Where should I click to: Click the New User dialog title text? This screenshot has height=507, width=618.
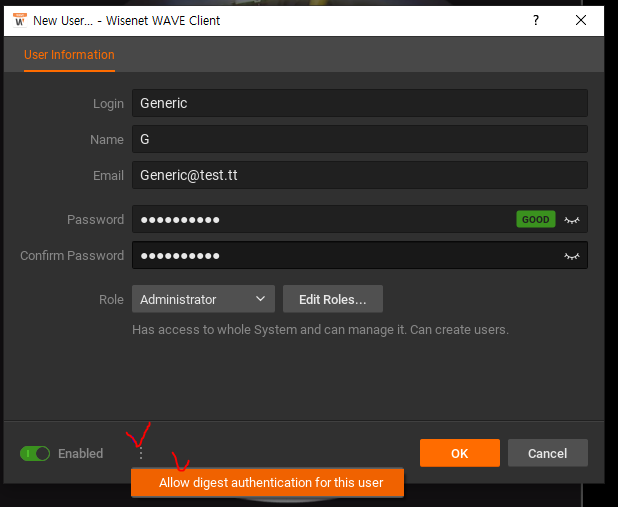tap(127, 20)
